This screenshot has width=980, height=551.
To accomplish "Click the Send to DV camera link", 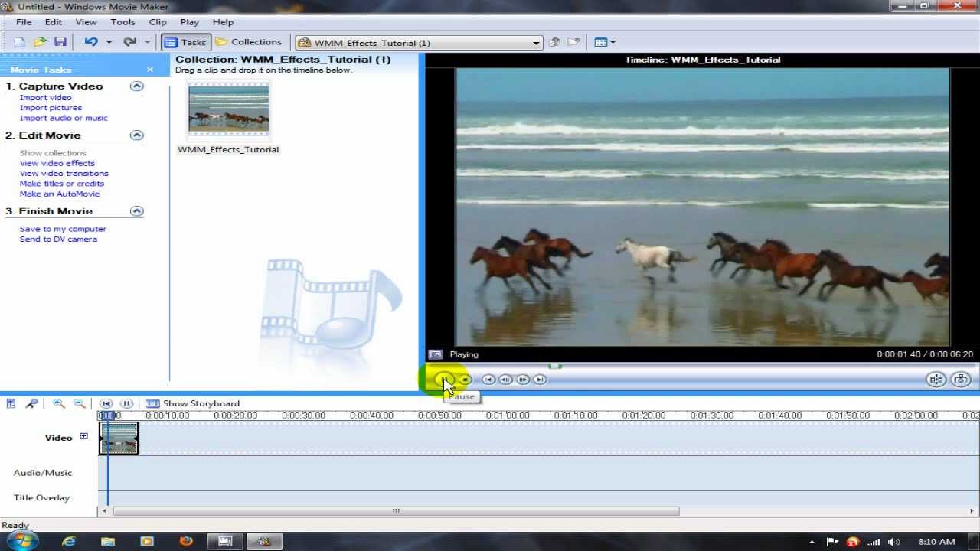I will point(58,239).
